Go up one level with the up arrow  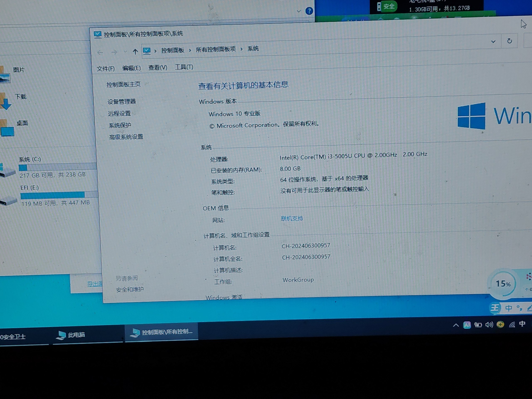tap(135, 52)
